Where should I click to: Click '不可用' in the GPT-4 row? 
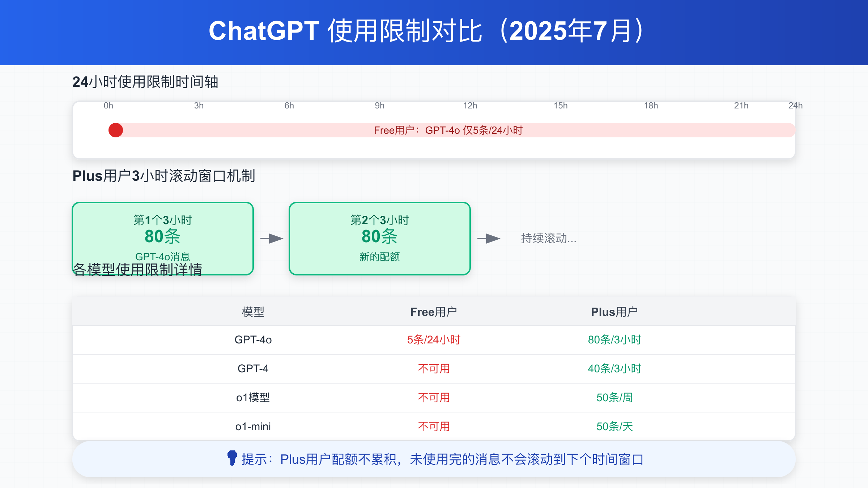434,369
